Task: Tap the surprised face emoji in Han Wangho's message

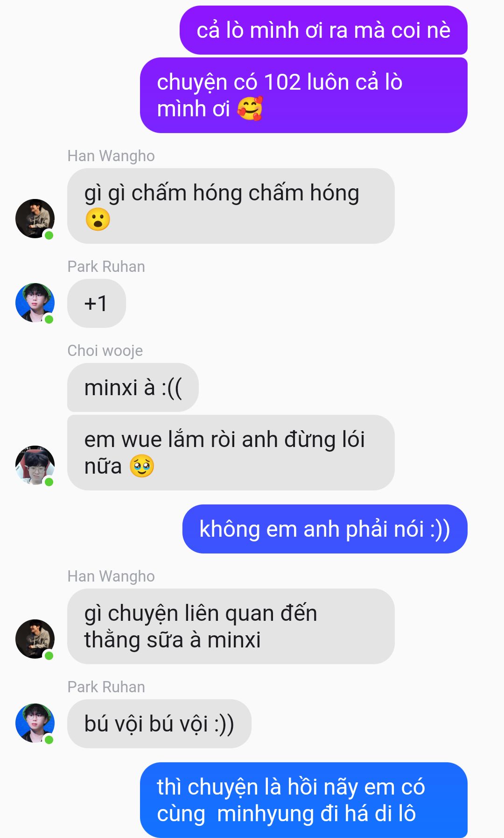Action: 98,220
